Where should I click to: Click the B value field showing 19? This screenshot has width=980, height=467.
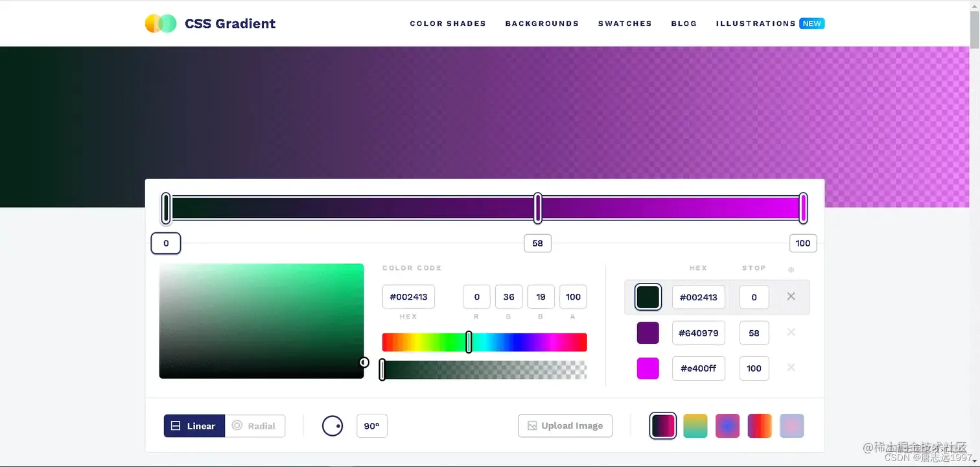coord(541,297)
